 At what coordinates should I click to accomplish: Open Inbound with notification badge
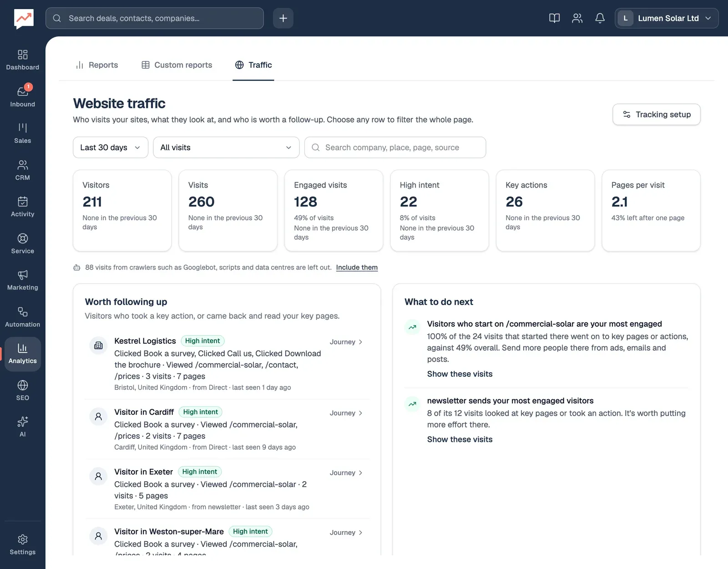tap(22, 97)
